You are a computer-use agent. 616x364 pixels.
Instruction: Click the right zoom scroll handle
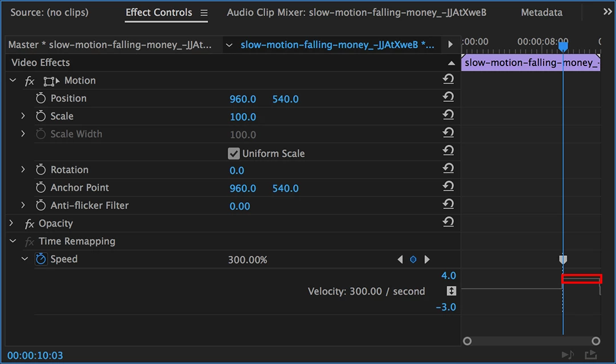coord(596,341)
